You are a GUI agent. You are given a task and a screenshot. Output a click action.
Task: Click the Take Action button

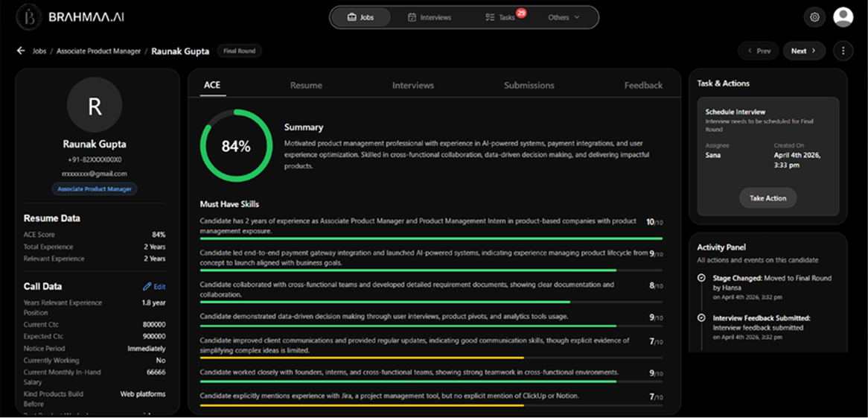tap(768, 198)
